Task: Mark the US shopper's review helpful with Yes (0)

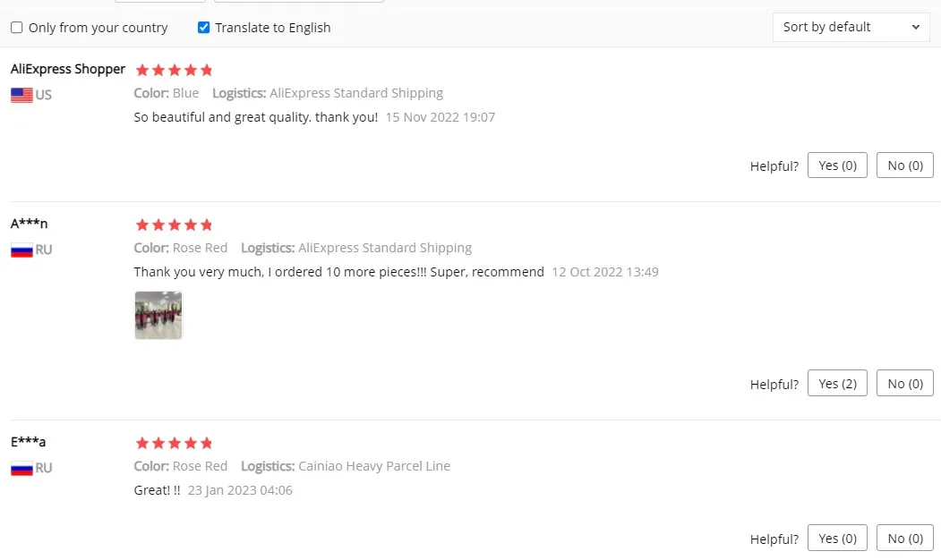Action: click(x=837, y=165)
